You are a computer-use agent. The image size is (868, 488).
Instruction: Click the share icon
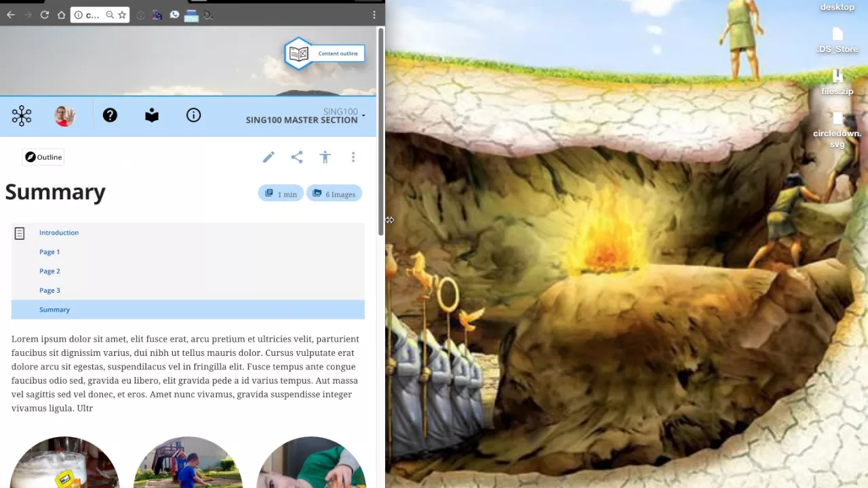pos(297,157)
